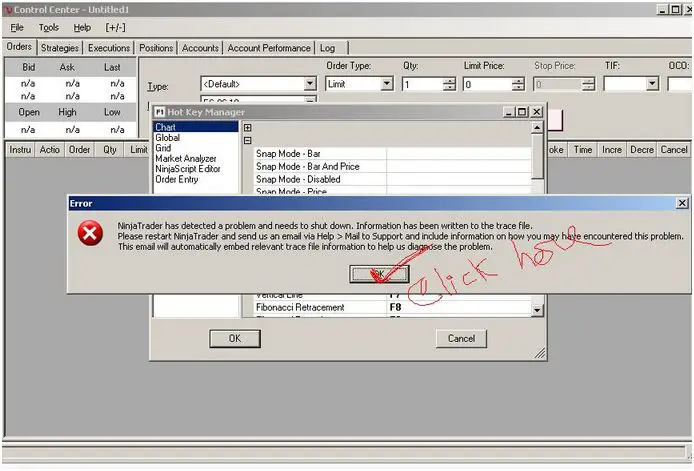Click the Incre column header
Screen dimensions: 694x471
point(612,150)
